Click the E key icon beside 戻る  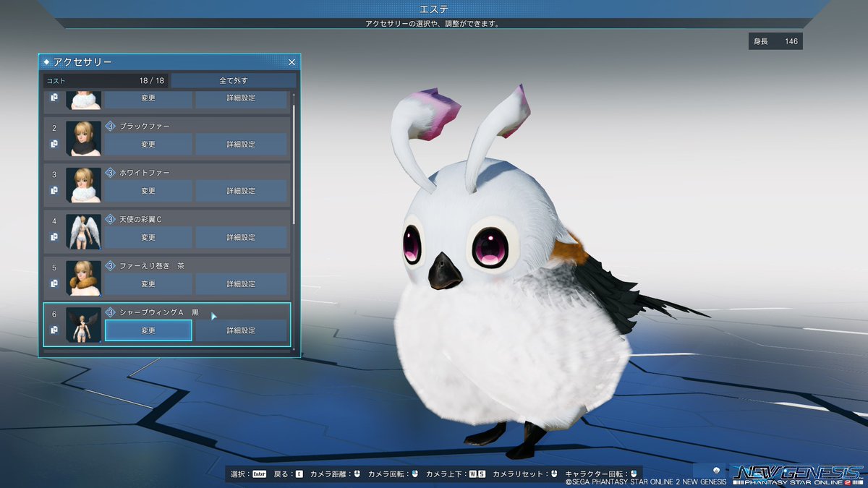[x=299, y=474]
